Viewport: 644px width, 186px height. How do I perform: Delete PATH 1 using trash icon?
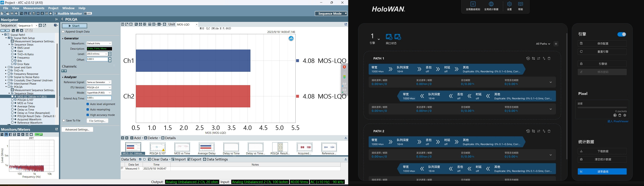(x=549, y=59)
